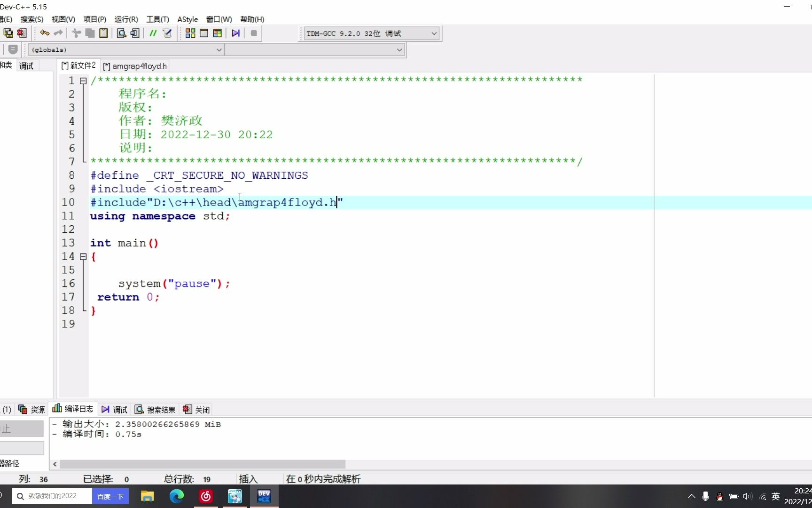
Task: Open the 工具(T) menu
Action: pos(158,19)
